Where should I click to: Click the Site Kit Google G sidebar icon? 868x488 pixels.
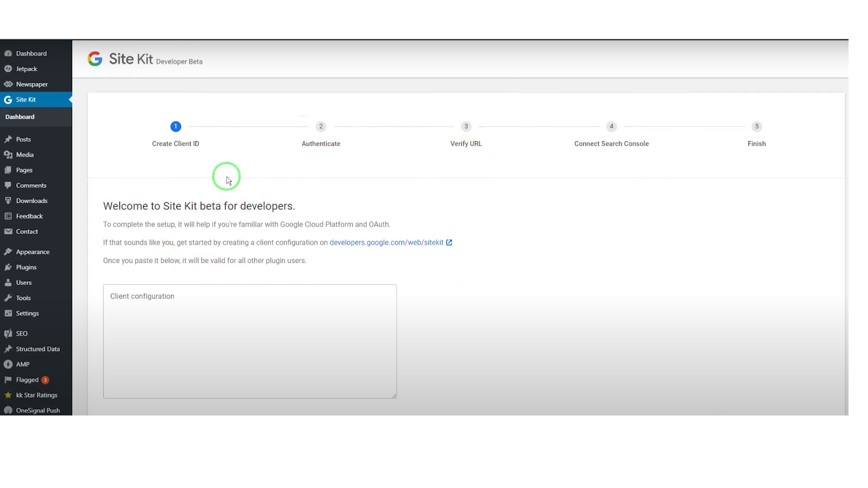coord(8,100)
